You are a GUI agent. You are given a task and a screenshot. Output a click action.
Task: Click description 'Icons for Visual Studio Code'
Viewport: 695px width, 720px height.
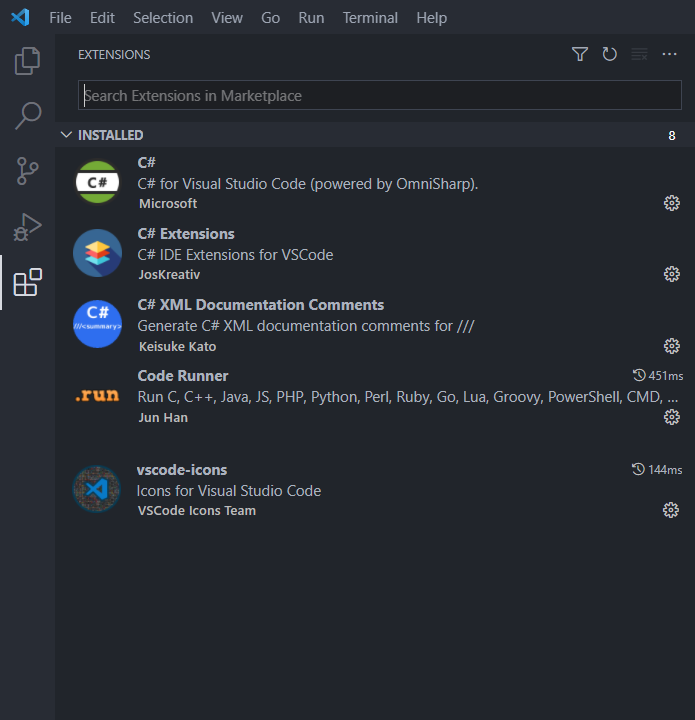point(229,491)
